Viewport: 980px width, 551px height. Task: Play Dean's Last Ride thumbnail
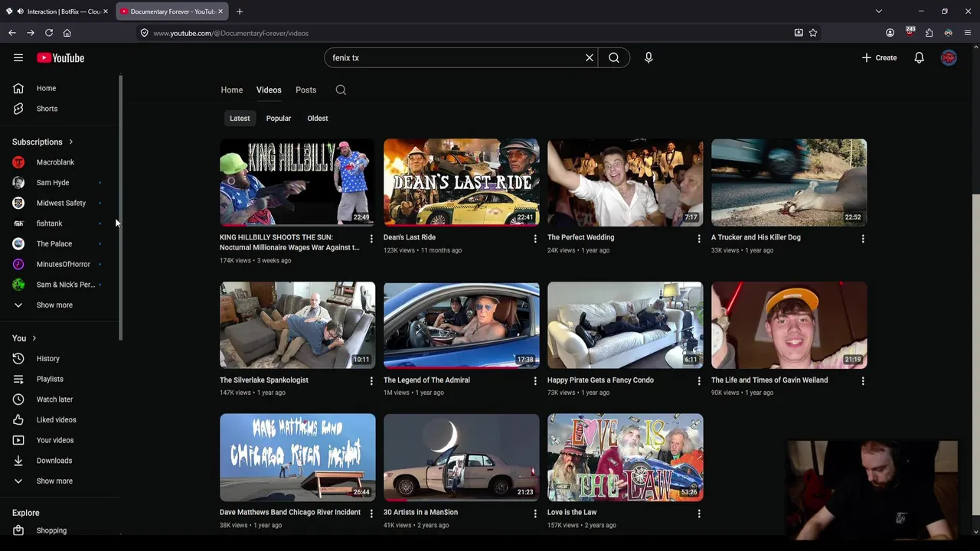[462, 182]
